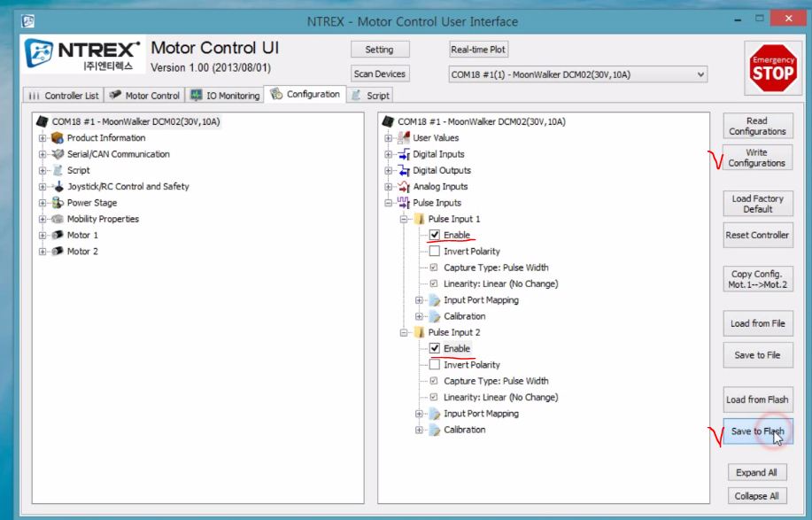This screenshot has height=520, width=812.
Task: Click the Pulse Input 2 folder icon
Action: [x=419, y=332]
